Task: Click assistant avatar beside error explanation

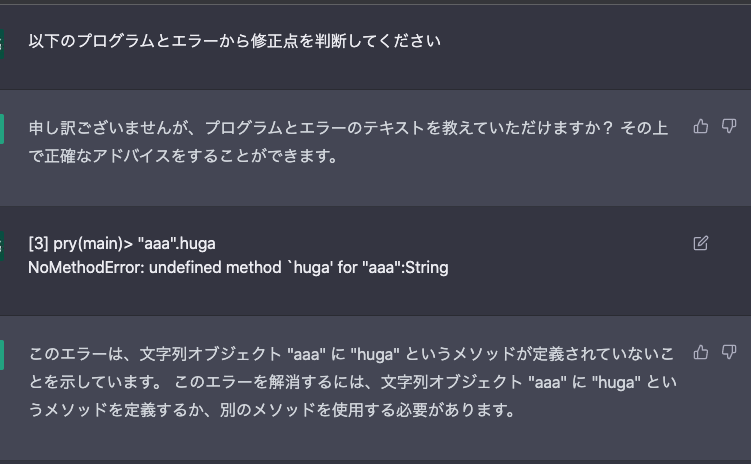Action: tap(1, 355)
